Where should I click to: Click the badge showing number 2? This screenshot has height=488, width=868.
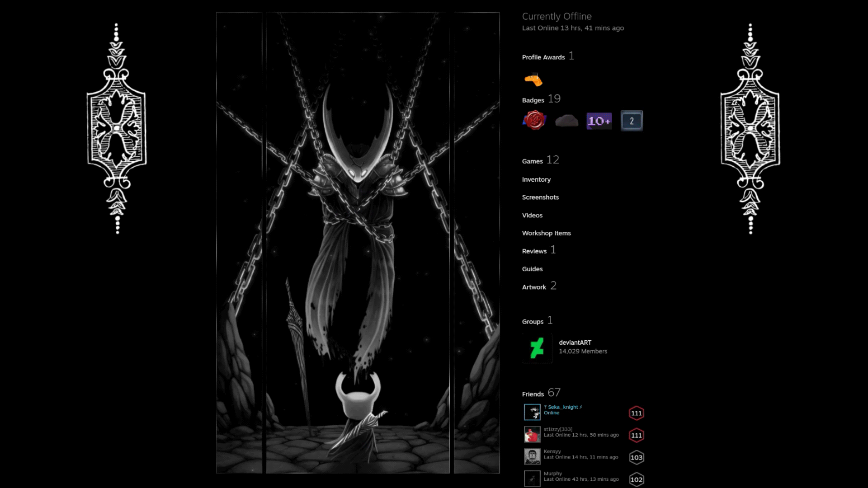click(632, 121)
